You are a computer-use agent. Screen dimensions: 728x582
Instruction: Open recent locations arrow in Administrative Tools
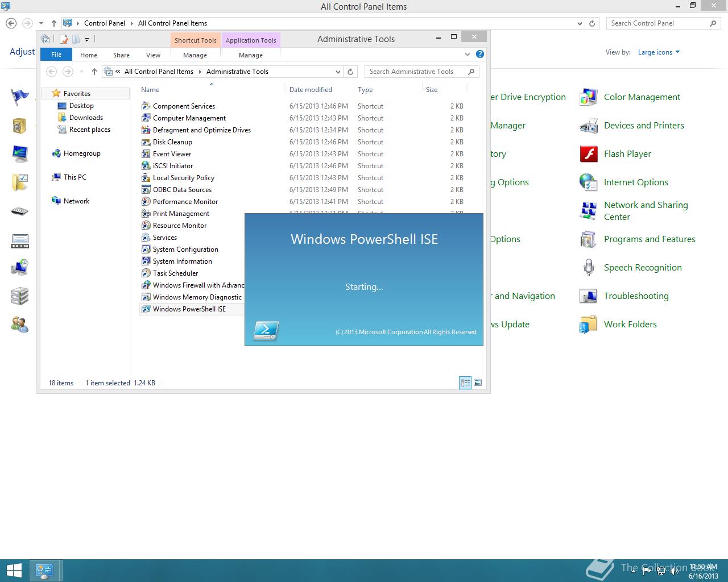click(81, 72)
